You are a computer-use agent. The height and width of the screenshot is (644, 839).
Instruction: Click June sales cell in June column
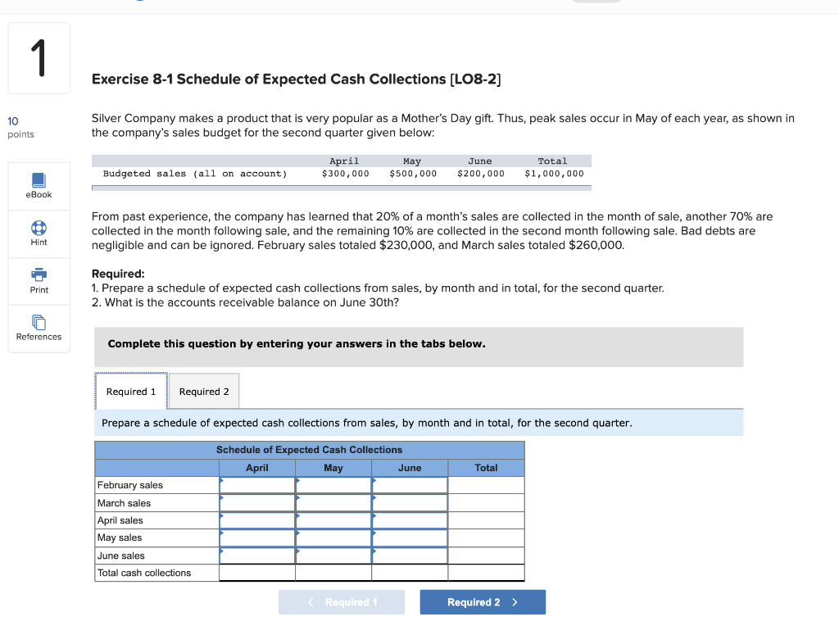click(409, 556)
